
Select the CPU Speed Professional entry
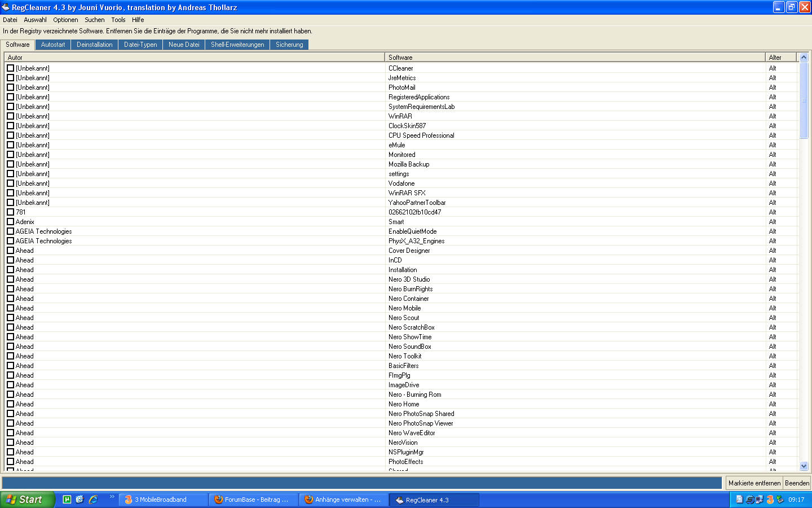(x=421, y=135)
